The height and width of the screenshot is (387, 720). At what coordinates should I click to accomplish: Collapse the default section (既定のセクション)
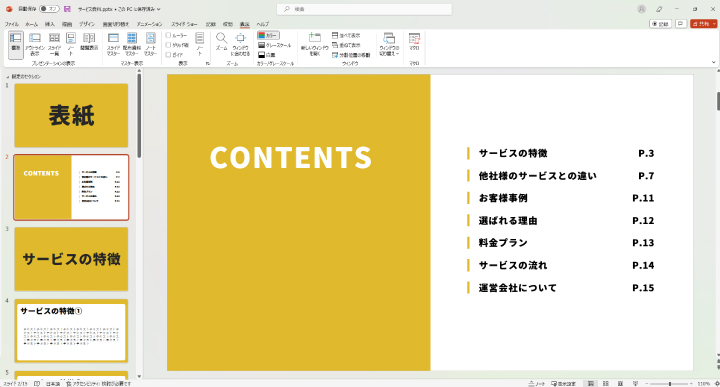pyautogui.click(x=8, y=77)
